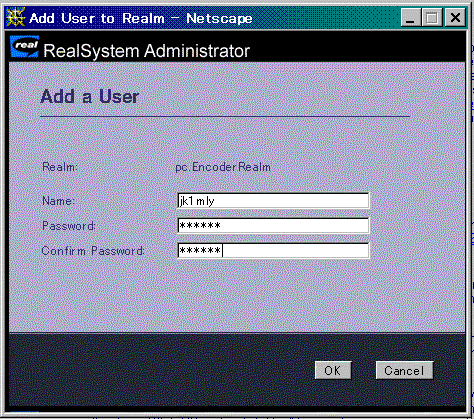Click the Confirm Password label
The height and width of the screenshot is (419, 474).
point(93,251)
